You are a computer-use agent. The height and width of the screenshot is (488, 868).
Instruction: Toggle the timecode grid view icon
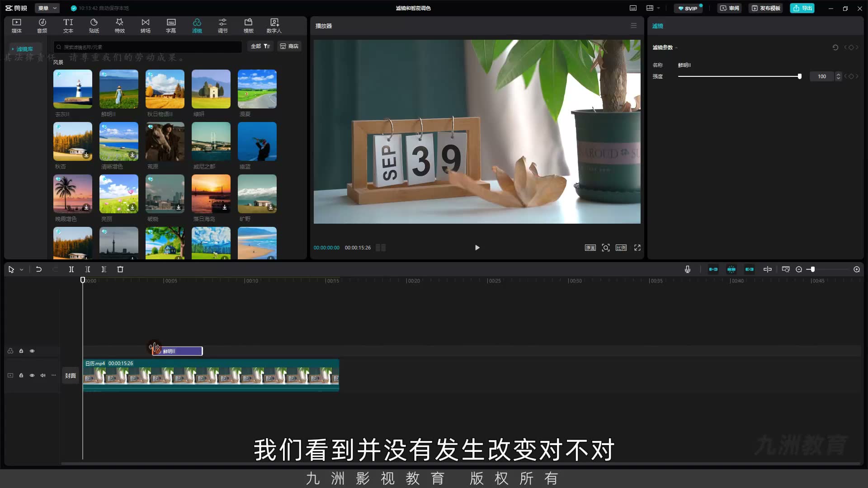click(x=381, y=248)
